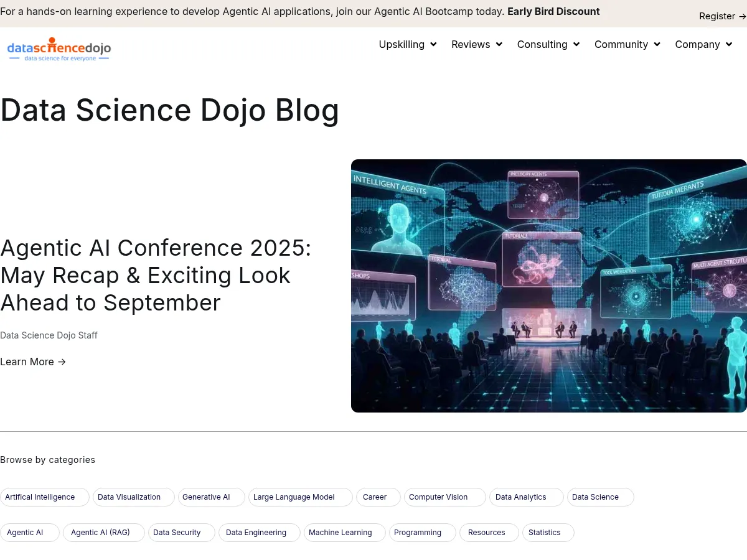Expand the Upskilling dropdown menu
The image size is (747, 560).
click(x=434, y=44)
